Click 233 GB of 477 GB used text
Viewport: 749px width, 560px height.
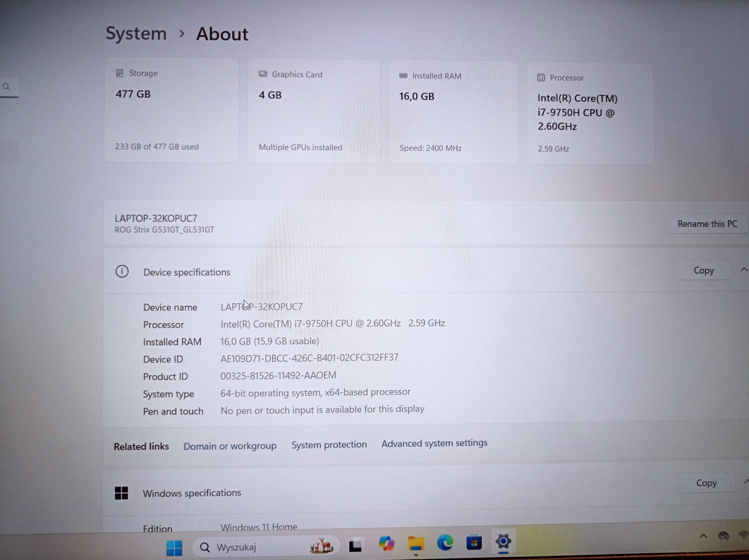157,147
